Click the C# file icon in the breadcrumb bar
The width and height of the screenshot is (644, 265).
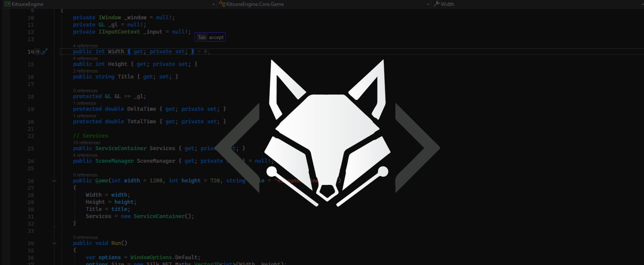pos(7,4)
